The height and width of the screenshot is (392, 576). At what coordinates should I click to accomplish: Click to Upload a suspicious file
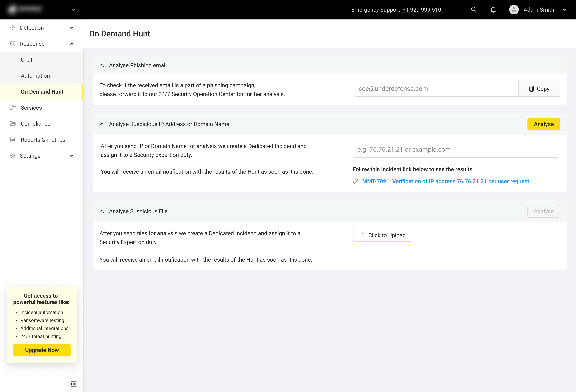(x=382, y=235)
